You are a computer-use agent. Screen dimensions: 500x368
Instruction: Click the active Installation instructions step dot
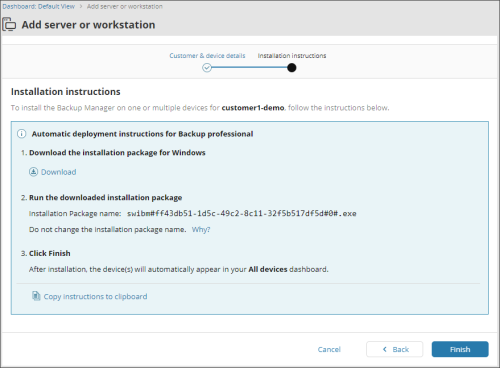[292, 68]
